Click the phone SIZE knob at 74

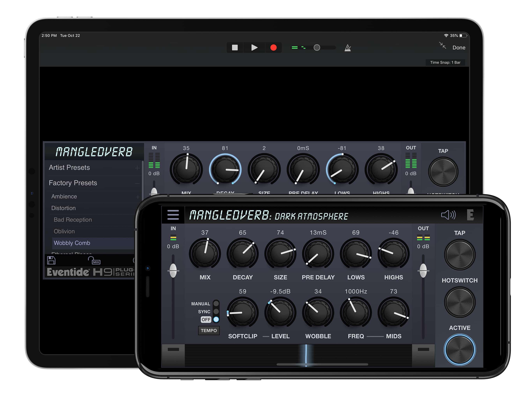[280, 253]
